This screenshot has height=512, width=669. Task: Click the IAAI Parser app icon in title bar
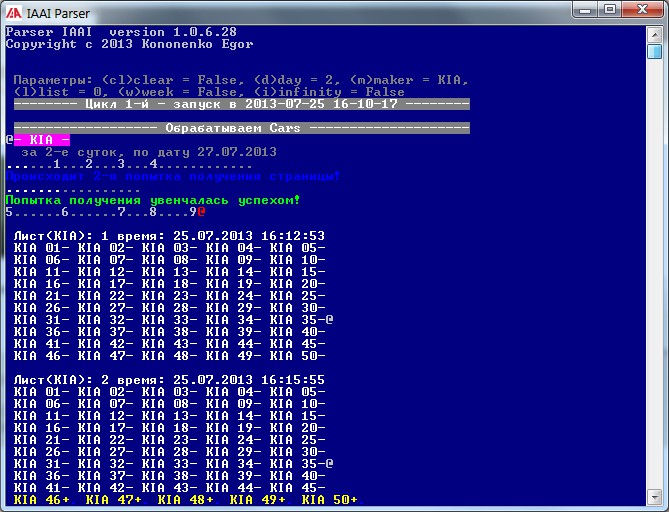point(14,13)
